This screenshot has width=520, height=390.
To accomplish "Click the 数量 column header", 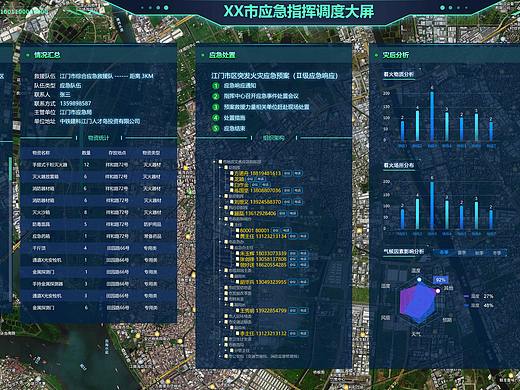I will click(x=86, y=153).
